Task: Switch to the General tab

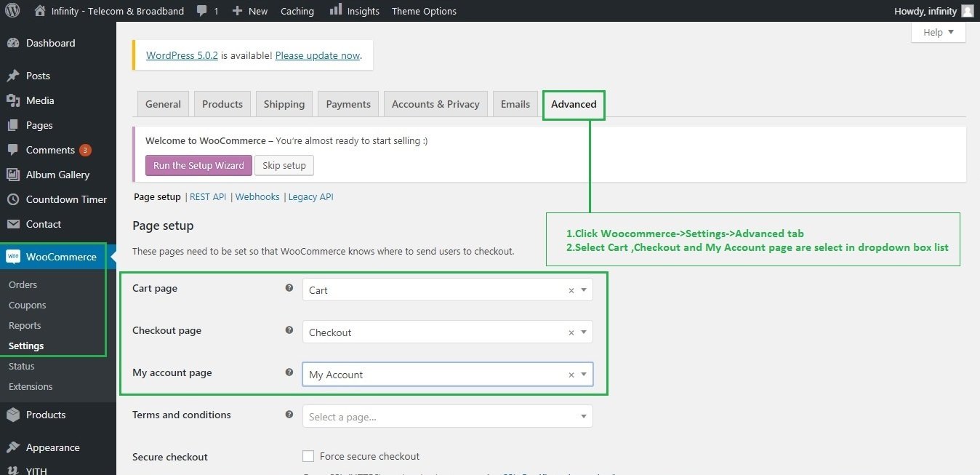Action: point(163,104)
